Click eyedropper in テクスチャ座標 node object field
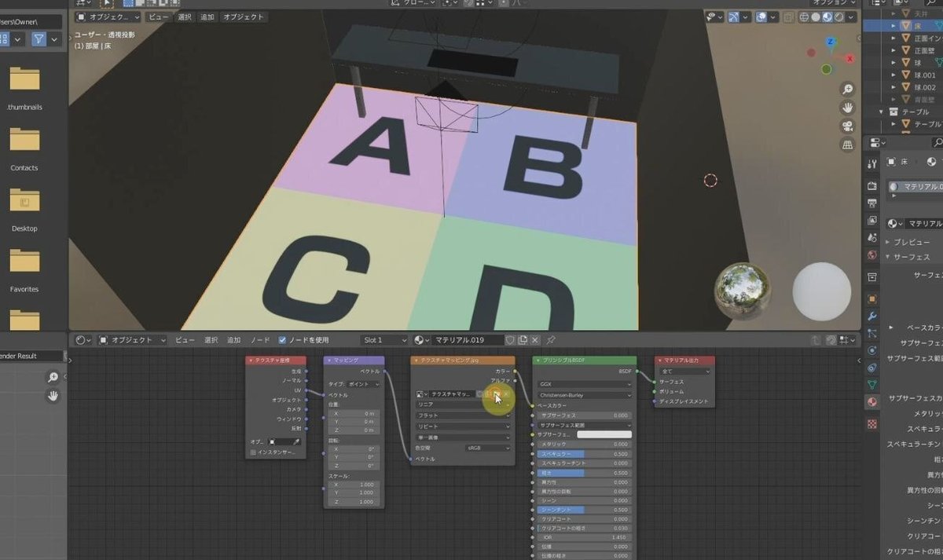943x560 pixels. 296,442
